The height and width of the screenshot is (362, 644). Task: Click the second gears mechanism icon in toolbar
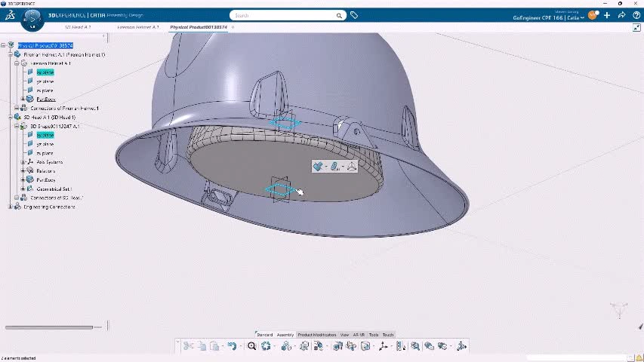(442, 346)
